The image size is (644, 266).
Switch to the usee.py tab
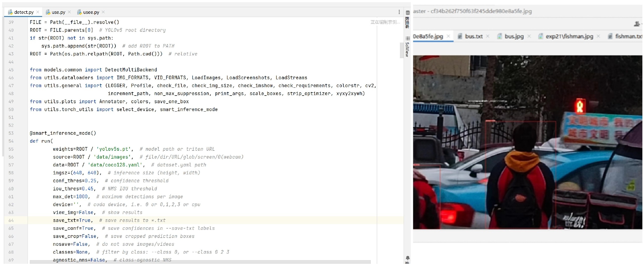91,12
